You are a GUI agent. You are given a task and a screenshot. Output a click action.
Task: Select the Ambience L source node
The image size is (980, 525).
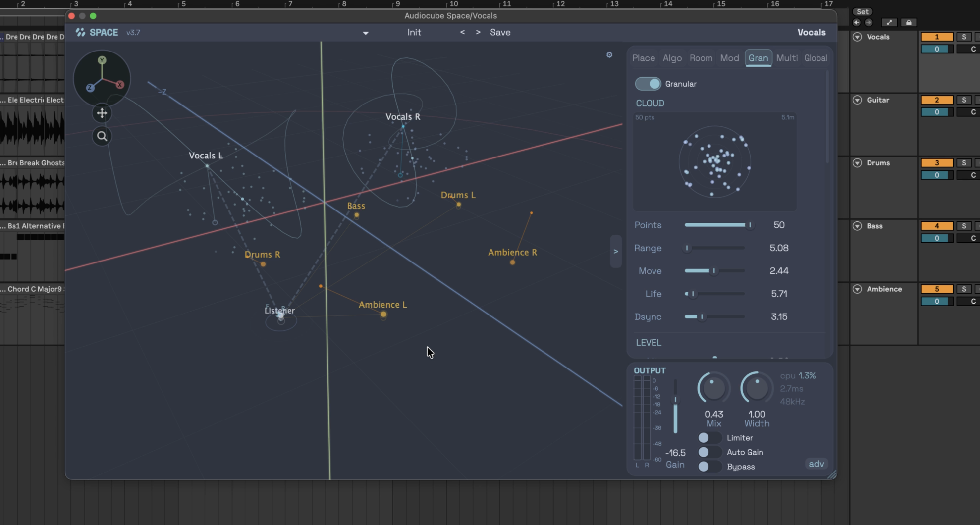tap(383, 314)
